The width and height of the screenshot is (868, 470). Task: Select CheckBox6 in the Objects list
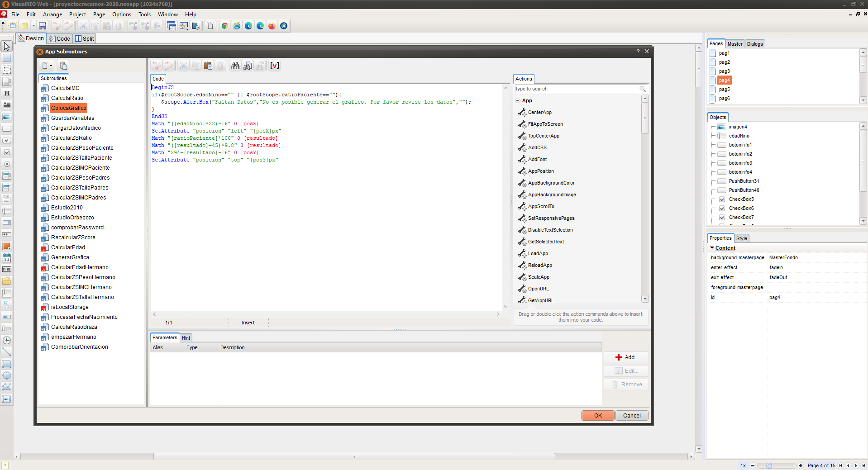click(x=741, y=208)
